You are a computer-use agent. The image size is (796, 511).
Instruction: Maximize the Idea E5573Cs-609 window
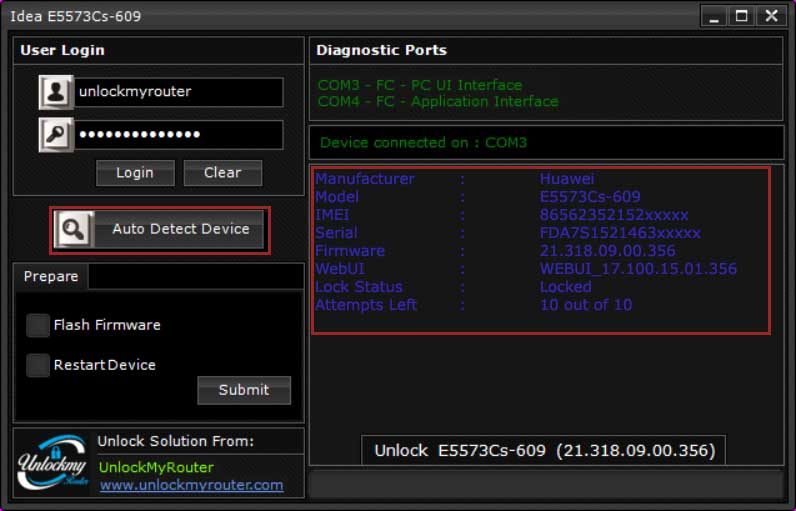click(742, 16)
